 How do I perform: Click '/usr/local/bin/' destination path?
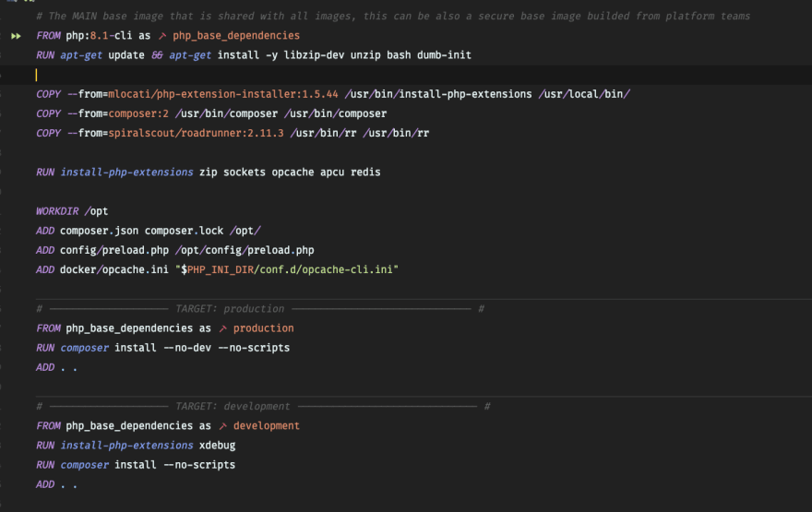tap(584, 94)
